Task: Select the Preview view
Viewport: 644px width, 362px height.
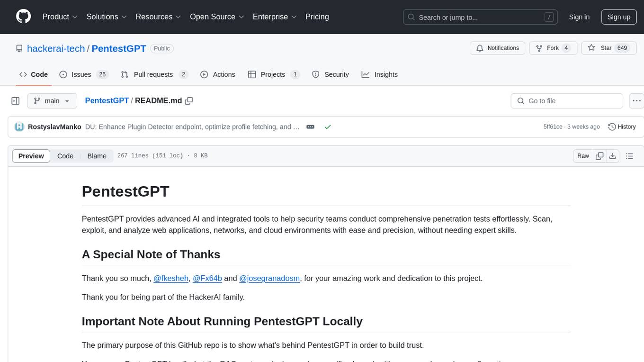Action: click(31, 156)
